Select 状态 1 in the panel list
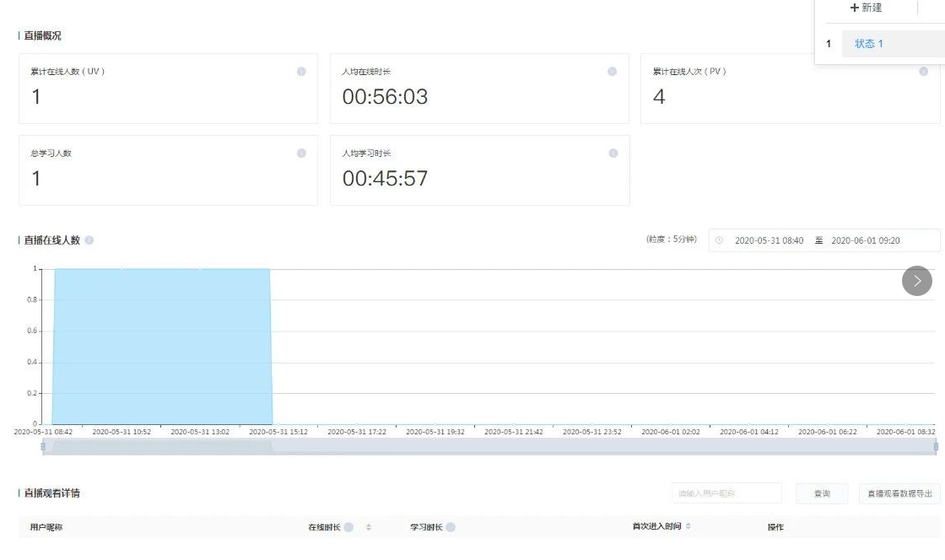Screen dimensions: 945x560 coord(869,44)
